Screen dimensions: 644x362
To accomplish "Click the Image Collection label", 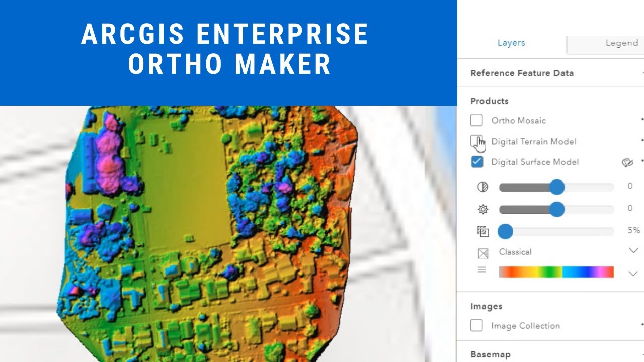I will click(x=525, y=326).
